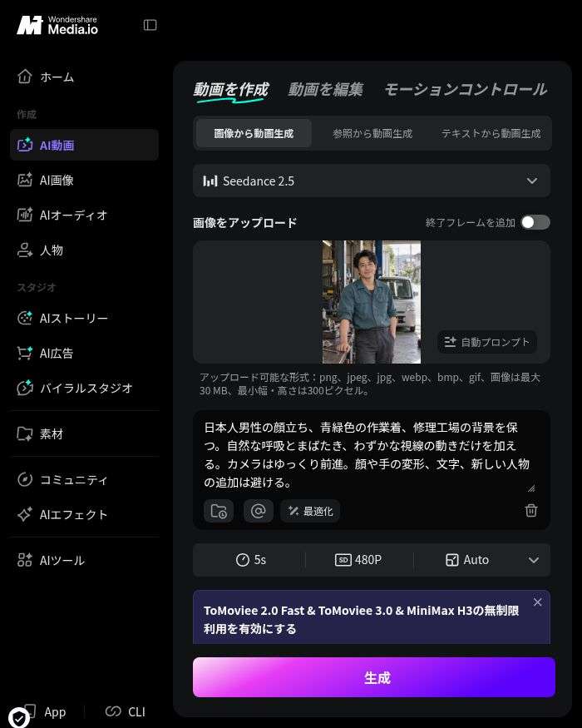This screenshot has width=582, height=728.
Task: Open AIストーリー studio
Action: [84, 318]
